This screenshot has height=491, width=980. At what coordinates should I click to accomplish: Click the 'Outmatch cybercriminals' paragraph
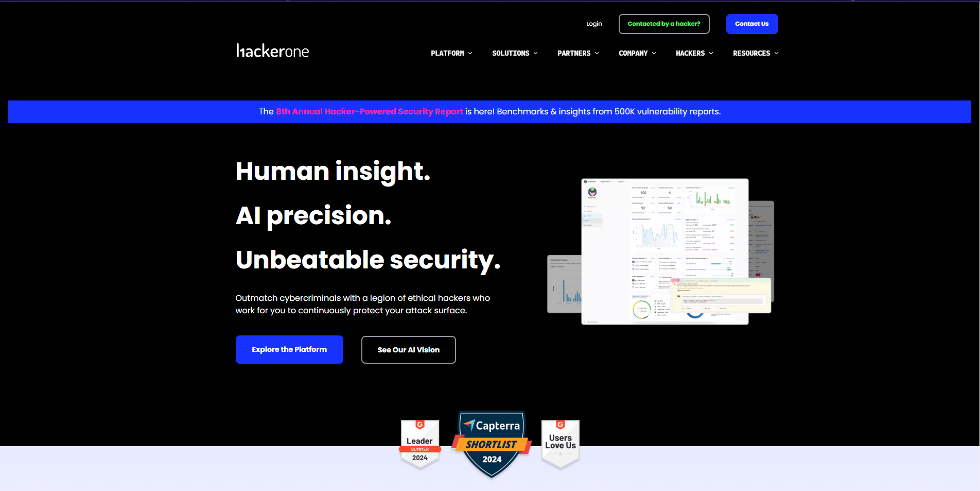tap(363, 304)
